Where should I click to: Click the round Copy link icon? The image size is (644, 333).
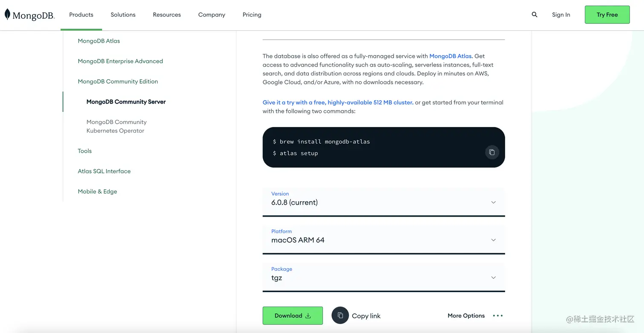[x=340, y=316]
